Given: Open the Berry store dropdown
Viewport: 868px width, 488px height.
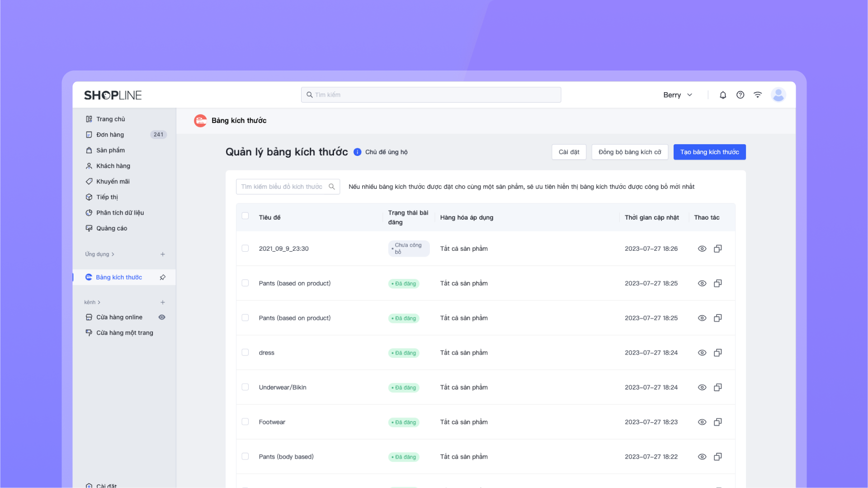Looking at the screenshot, I should click(x=677, y=95).
